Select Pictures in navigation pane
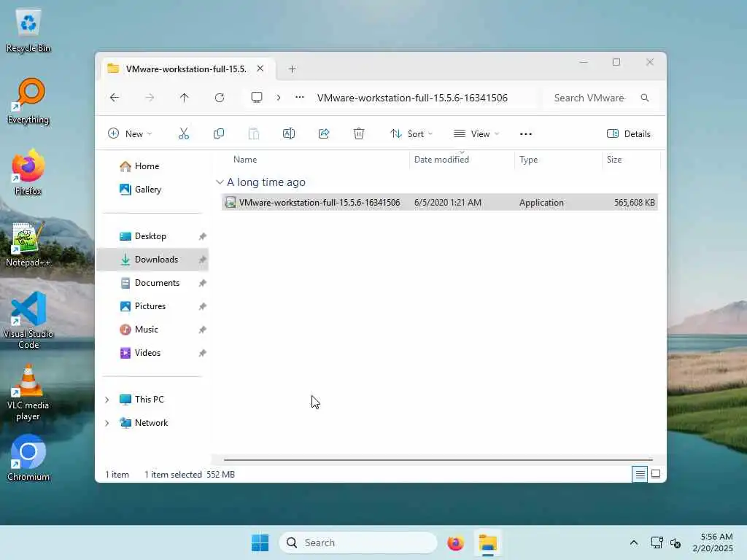Screen dimensions: 747x560 coord(153,306)
